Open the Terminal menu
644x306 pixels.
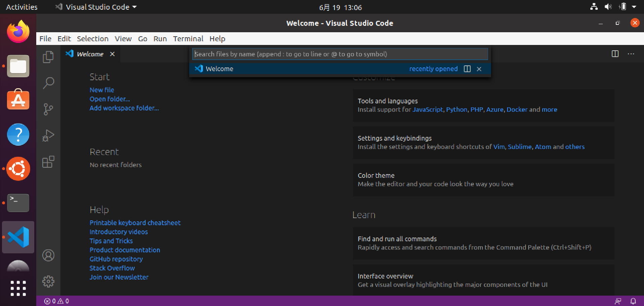tap(188, 39)
